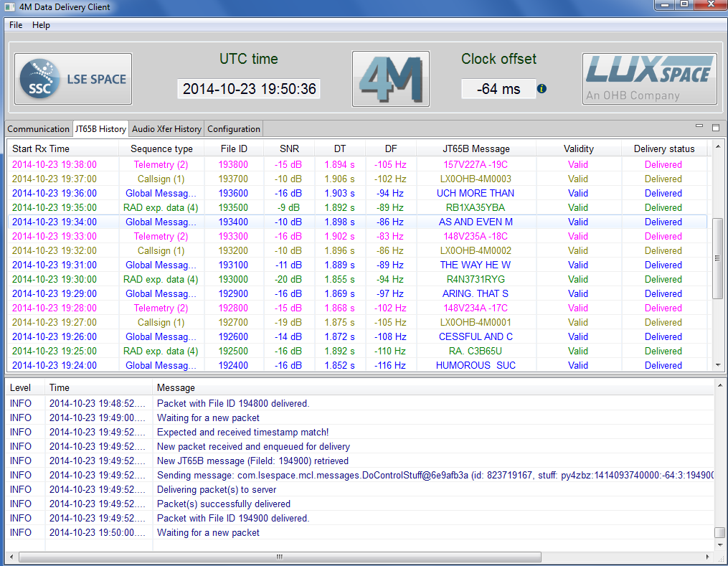
Task: Open the Configuration tab
Action: (x=234, y=129)
